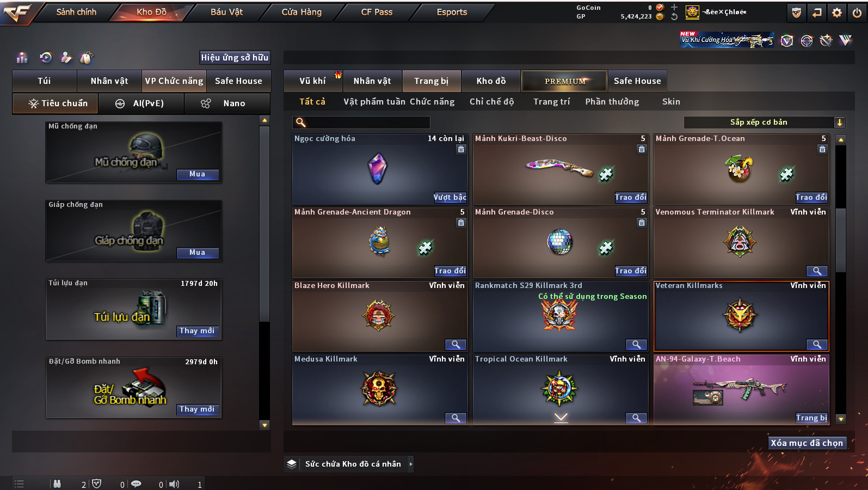The width and height of the screenshot is (868, 490).
Task: Click the power exit icon
Action: point(857,12)
